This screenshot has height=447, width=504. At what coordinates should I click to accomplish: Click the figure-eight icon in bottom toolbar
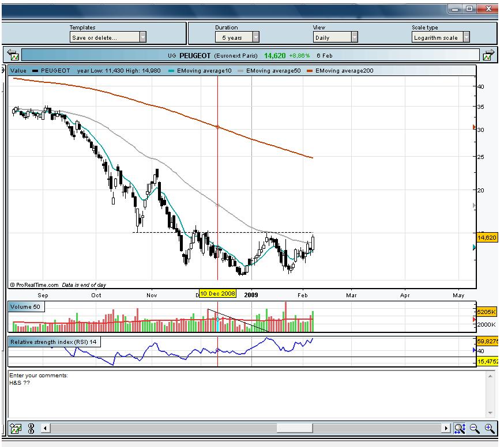(31, 428)
